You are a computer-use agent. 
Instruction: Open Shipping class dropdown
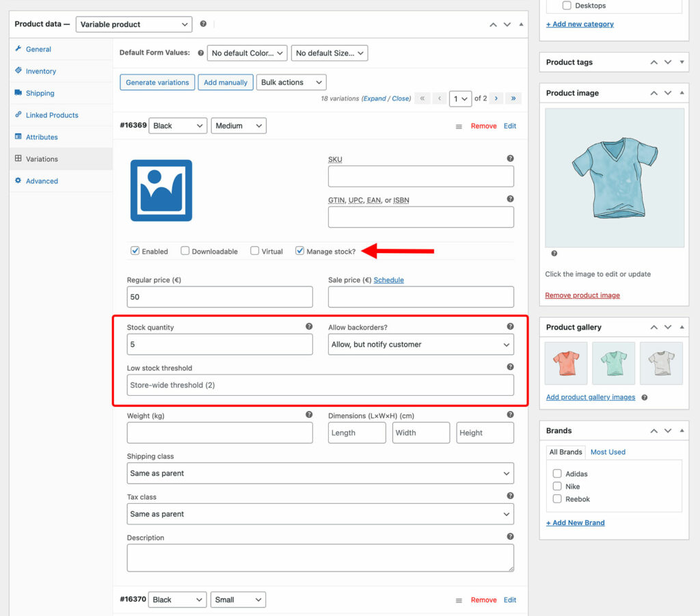tap(320, 473)
